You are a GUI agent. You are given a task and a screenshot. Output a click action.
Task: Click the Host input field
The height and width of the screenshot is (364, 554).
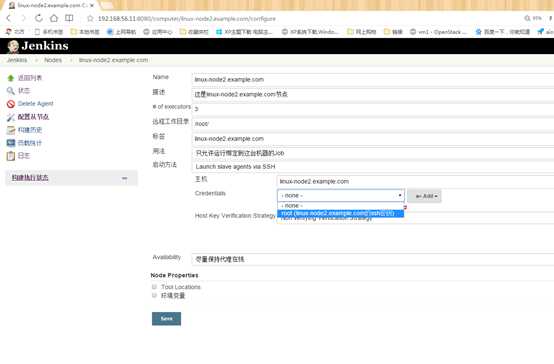coord(416,181)
